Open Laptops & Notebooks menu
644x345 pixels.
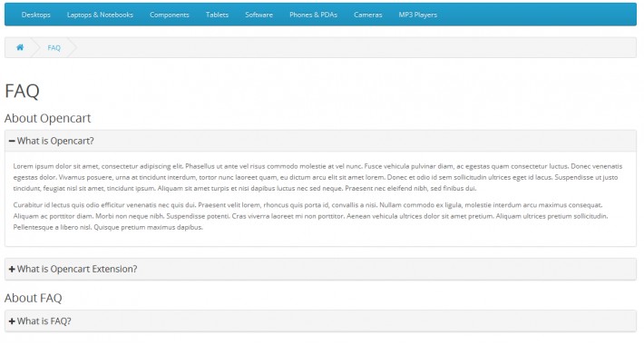pos(100,15)
